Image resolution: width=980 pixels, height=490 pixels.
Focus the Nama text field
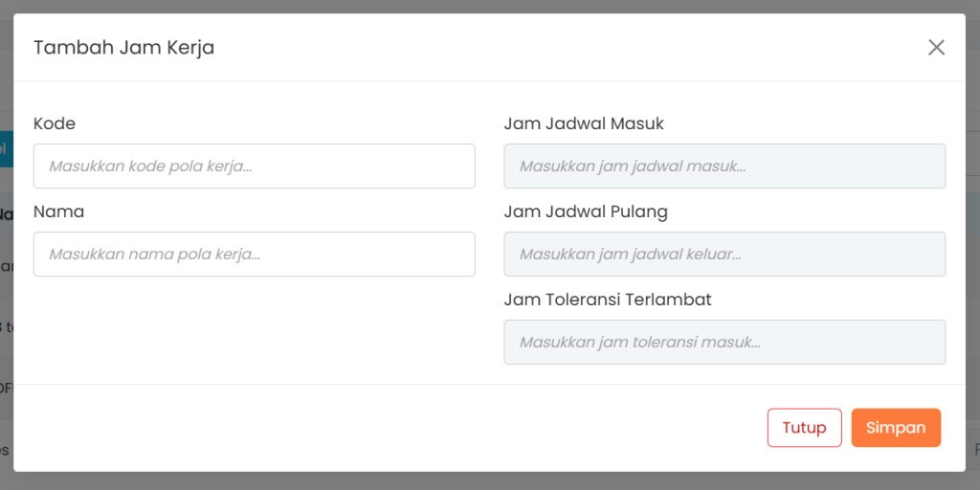254,255
